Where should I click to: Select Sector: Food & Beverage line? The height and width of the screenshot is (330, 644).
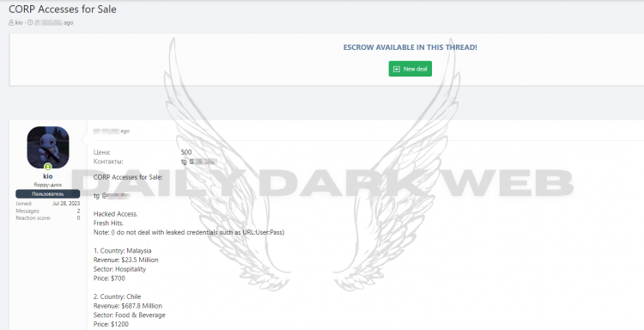130,315
